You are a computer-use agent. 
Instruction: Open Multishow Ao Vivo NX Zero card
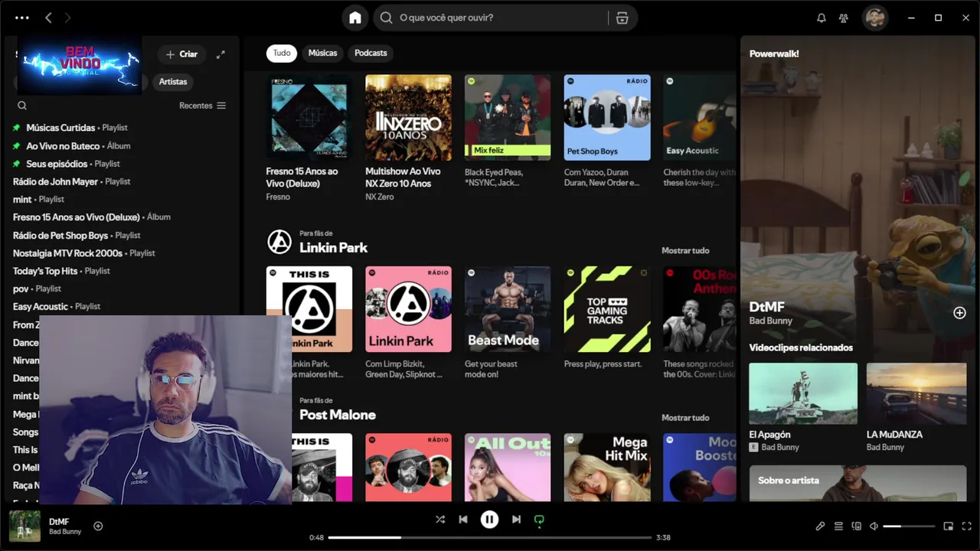(x=408, y=138)
